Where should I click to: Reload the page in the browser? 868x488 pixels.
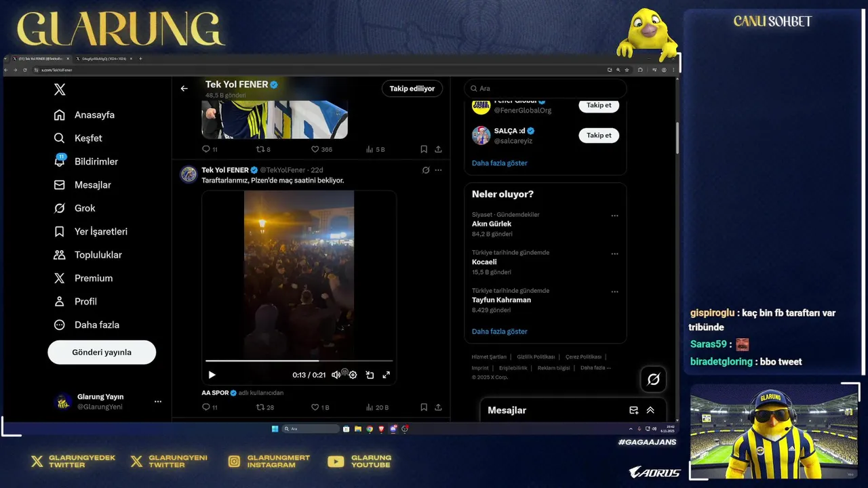click(x=25, y=70)
